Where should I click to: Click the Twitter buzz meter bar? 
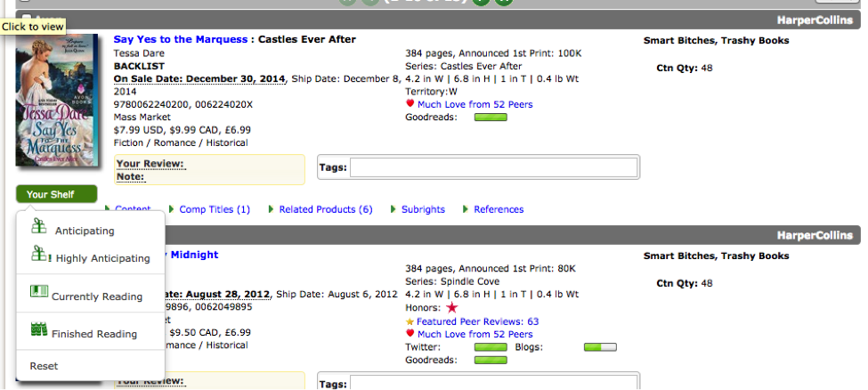point(491,347)
